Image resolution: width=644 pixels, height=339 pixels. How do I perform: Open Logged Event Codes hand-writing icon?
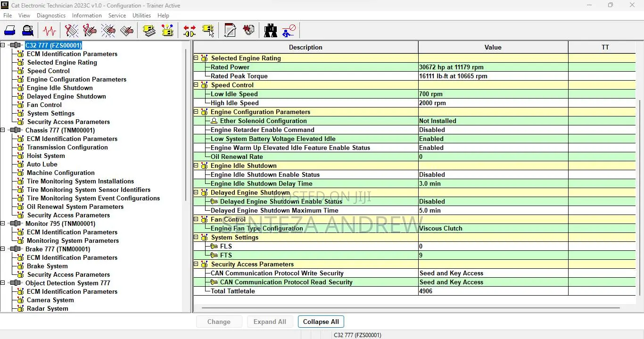pos(126,31)
